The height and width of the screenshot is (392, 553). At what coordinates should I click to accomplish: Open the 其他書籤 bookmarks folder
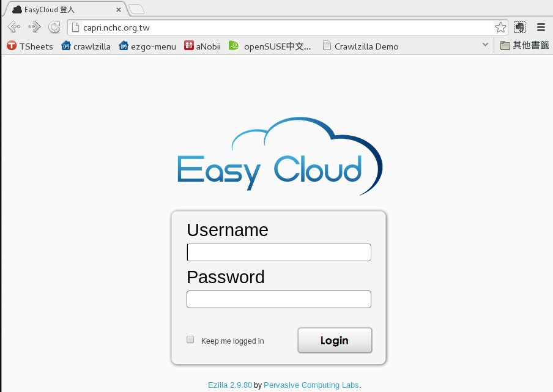[x=525, y=45]
